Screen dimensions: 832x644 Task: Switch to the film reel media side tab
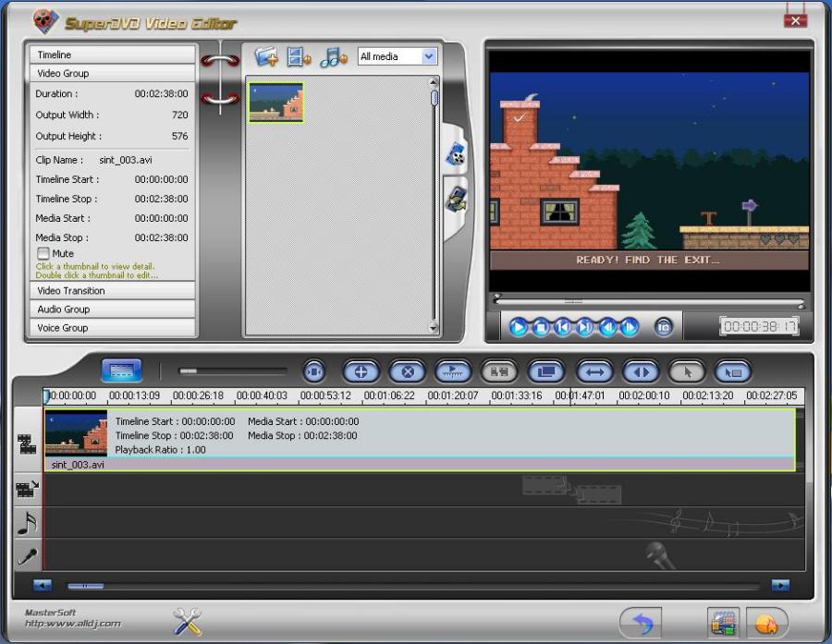tap(455, 154)
